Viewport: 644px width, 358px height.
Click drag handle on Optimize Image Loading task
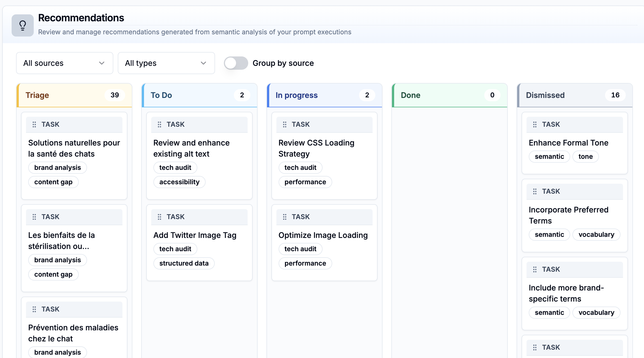[x=285, y=217]
